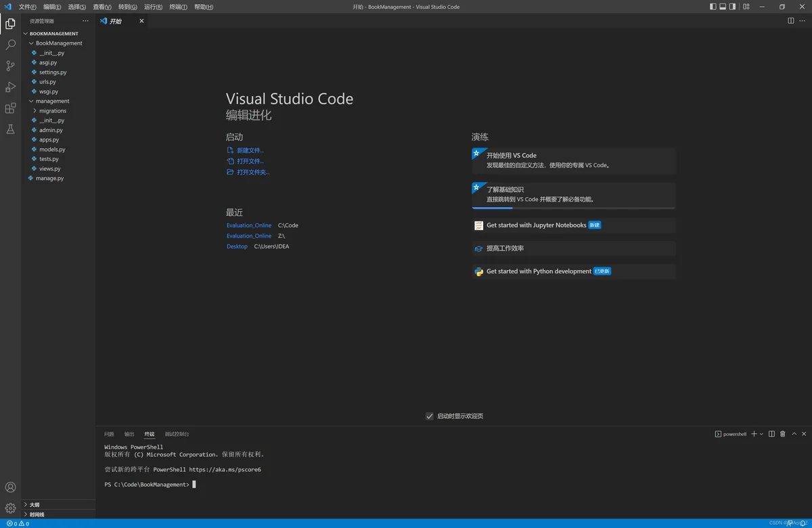Open manage.py in the explorer
Viewport: 812px width, 528px height.
50,179
